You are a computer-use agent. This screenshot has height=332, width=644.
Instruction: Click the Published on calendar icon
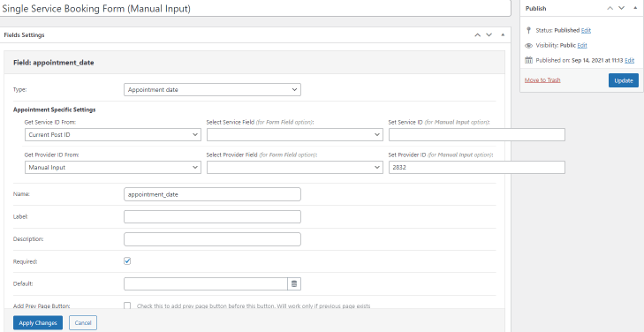pos(528,60)
